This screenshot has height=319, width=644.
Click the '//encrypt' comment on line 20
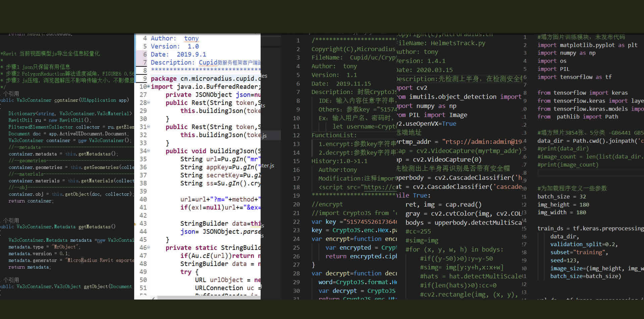(327, 204)
